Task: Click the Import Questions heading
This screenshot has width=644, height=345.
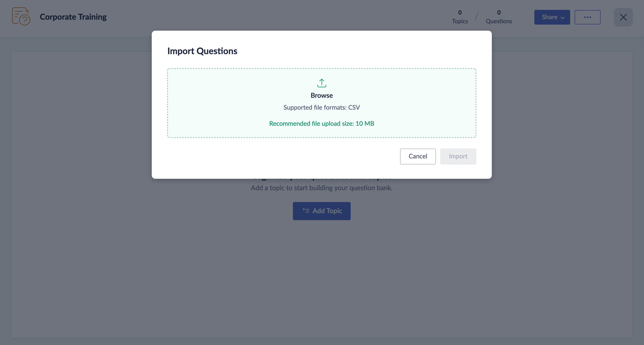Action: (x=202, y=51)
